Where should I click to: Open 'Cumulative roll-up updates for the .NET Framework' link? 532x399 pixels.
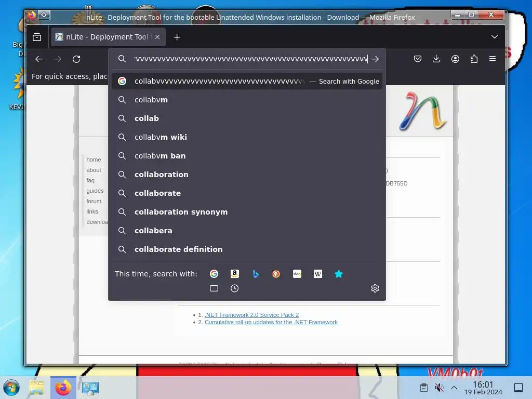click(x=271, y=322)
